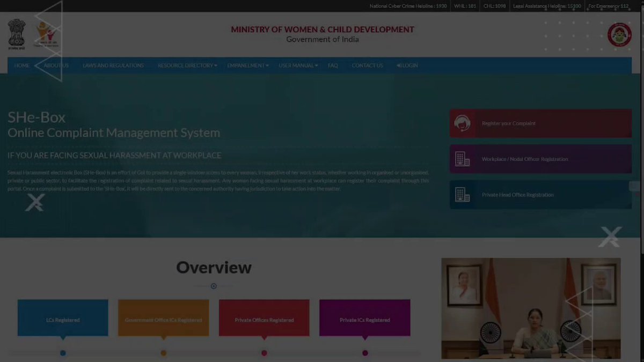Image resolution: width=644 pixels, height=362 pixels.
Task: Click the MINISTRY OF WOMEN & CHILD DEVELOPMENT title
Action: point(323,29)
